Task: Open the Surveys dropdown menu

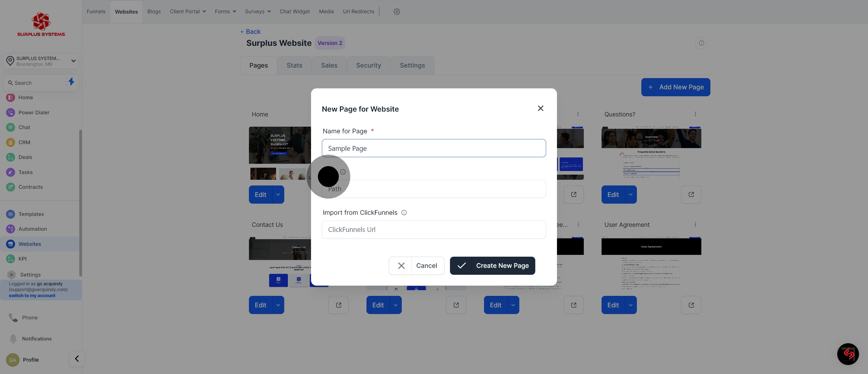Action: click(258, 11)
